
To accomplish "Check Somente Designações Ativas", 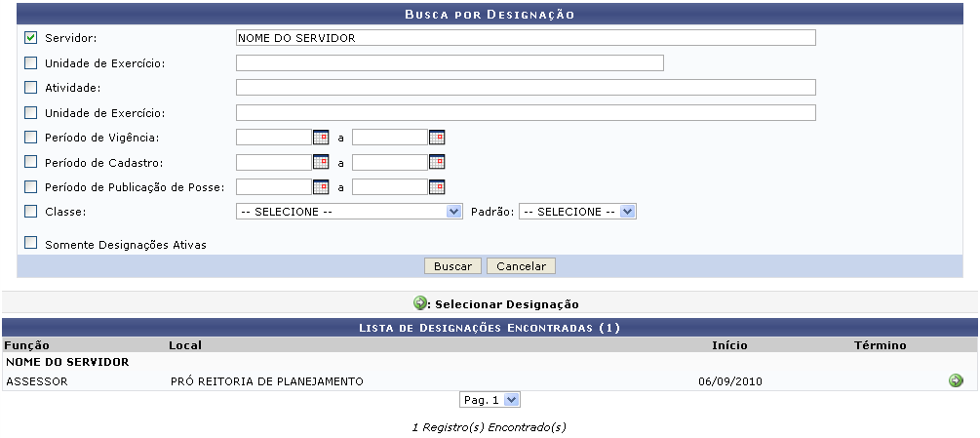I will [31, 243].
